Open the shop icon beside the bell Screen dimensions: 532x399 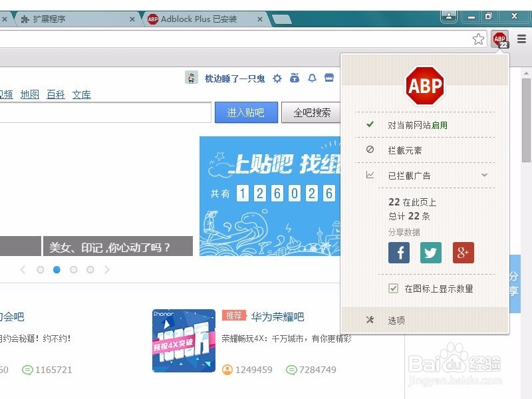(x=329, y=78)
